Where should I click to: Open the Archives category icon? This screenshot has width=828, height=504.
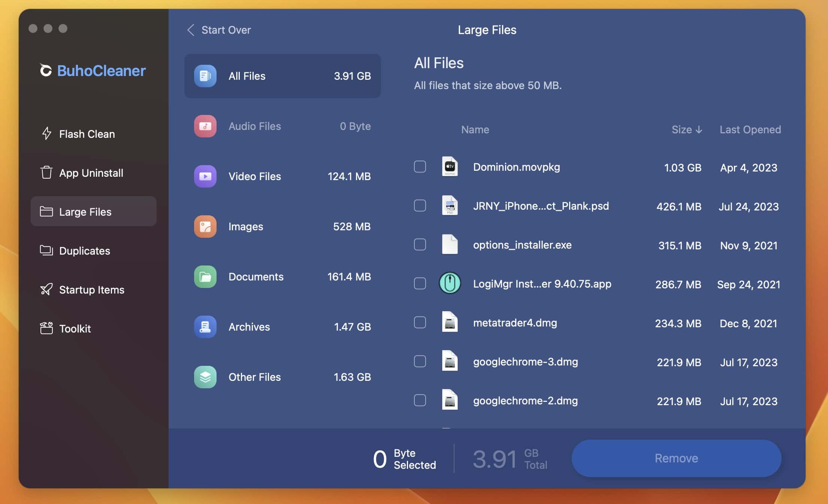pyautogui.click(x=205, y=327)
